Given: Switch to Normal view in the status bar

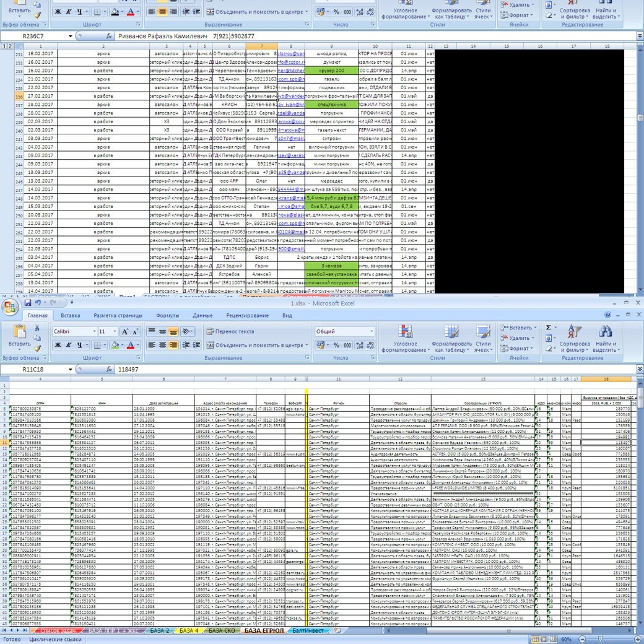Looking at the screenshot, I should 536,640.
